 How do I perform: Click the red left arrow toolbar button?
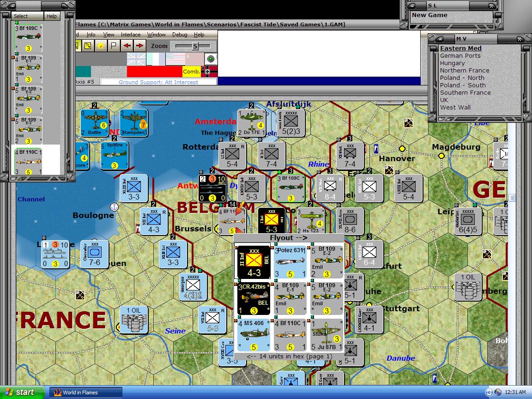click(x=127, y=45)
